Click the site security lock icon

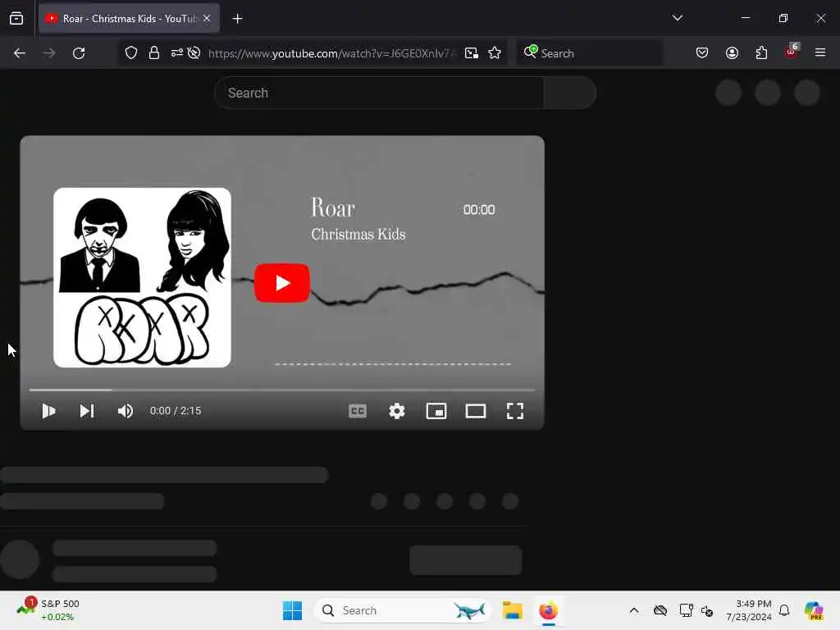point(154,52)
